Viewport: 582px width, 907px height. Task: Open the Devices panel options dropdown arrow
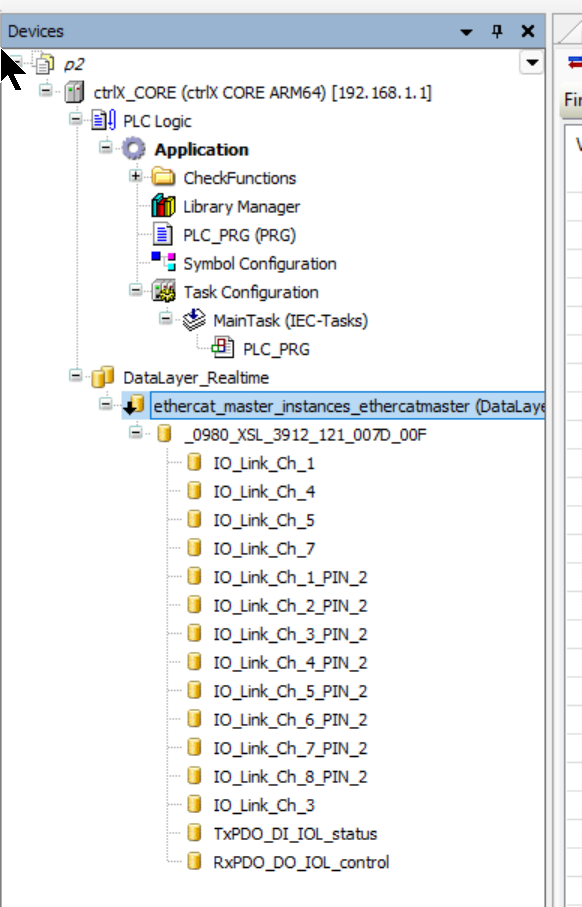466,32
